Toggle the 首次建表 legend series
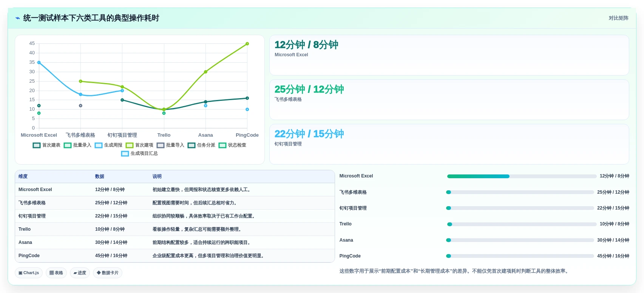This screenshot has width=644, height=293. click(x=46, y=145)
